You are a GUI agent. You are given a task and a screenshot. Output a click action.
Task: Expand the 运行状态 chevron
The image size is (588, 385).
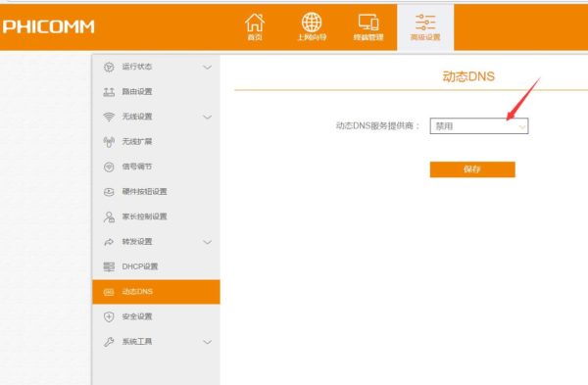pyautogui.click(x=208, y=68)
